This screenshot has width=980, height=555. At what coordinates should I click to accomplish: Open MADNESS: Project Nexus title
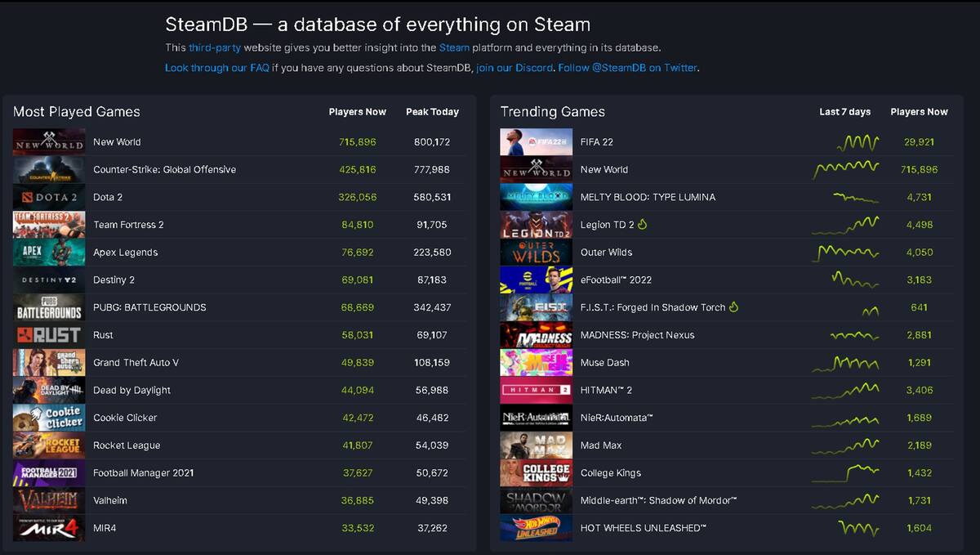tap(639, 335)
